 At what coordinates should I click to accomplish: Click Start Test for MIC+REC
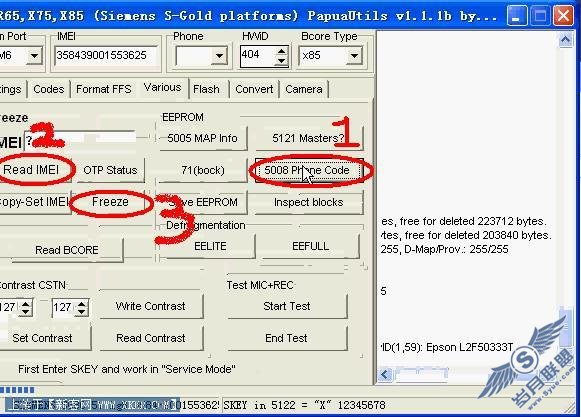[287, 306]
